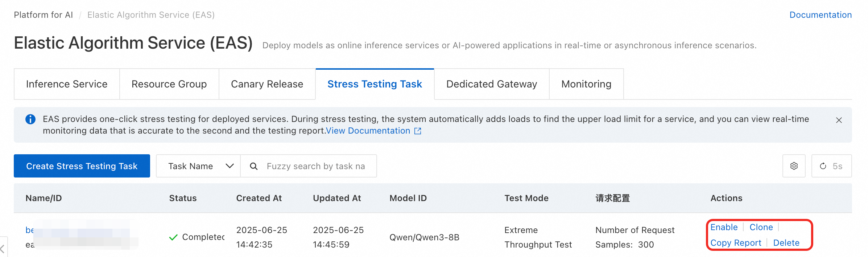Viewport: 868px width, 257px height.
Task: Click Copy Report in Actions column
Action: [x=736, y=243]
